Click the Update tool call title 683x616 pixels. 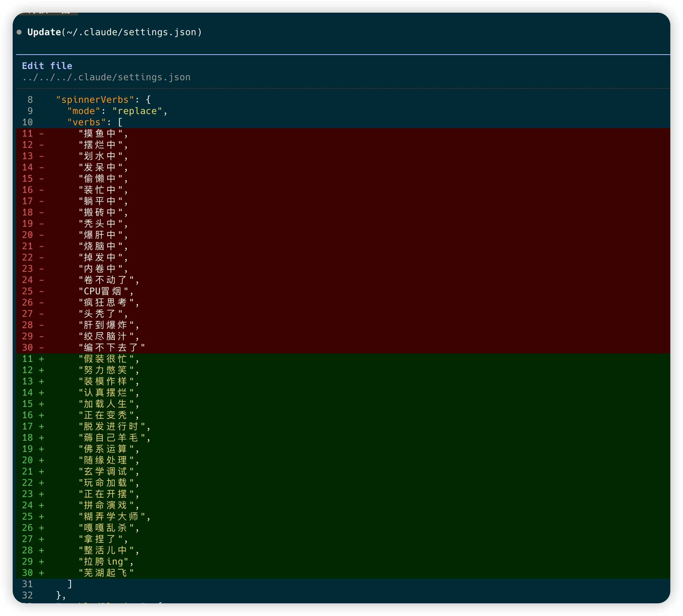[115, 32]
